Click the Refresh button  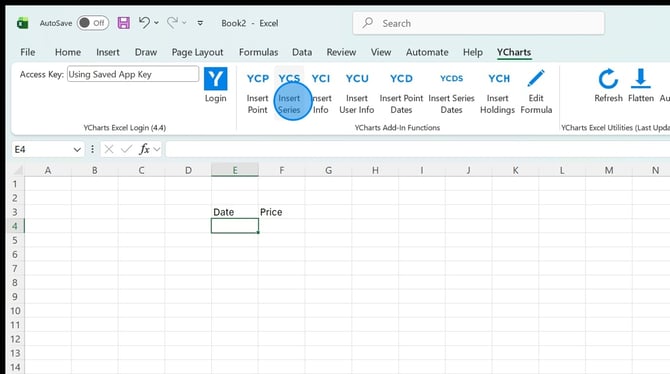tap(608, 85)
